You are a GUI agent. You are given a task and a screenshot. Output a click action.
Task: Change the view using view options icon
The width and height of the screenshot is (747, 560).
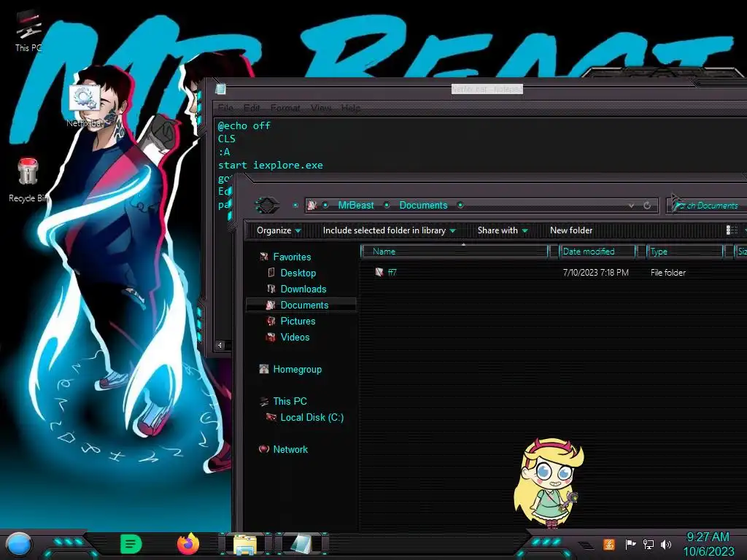[x=732, y=230]
